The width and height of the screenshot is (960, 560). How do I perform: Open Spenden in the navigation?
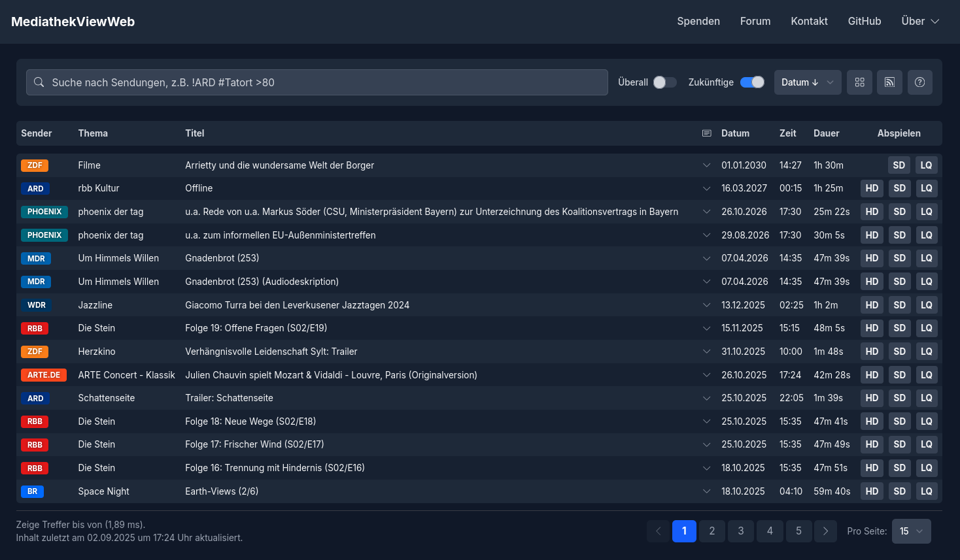click(698, 22)
